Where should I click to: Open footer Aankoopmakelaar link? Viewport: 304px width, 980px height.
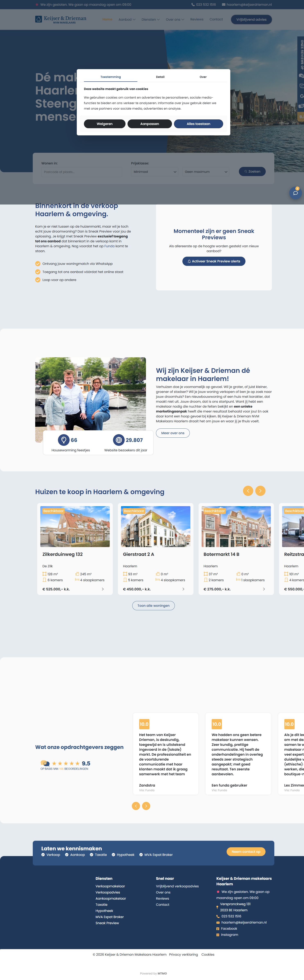[x=111, y=898]
